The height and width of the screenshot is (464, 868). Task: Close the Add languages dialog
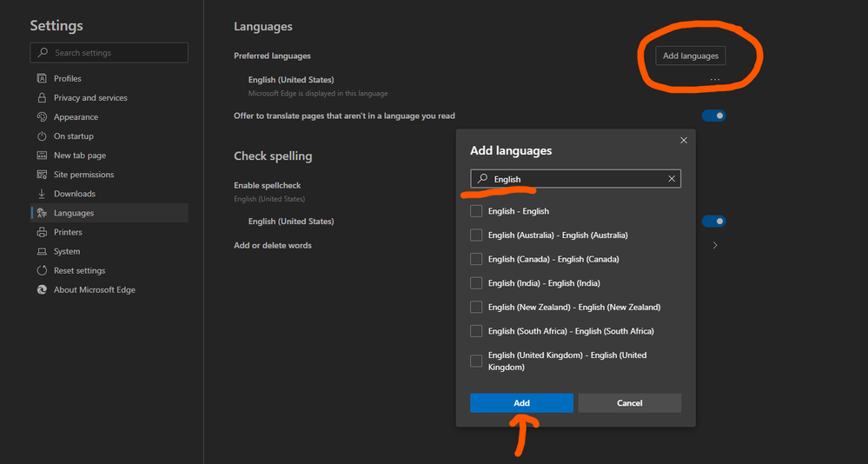pyautogui.click(x=684, y=140)
